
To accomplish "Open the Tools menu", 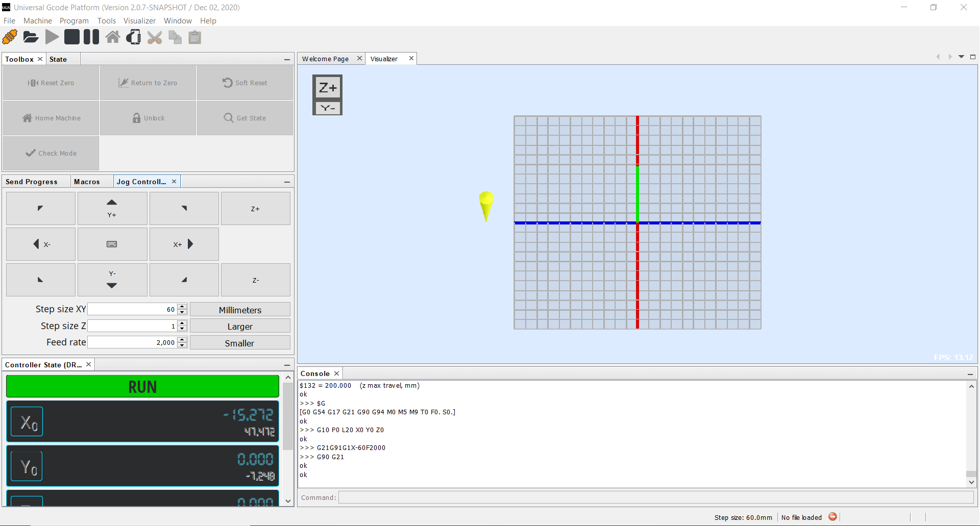I will pyautogui.click(x=107, y=21).
